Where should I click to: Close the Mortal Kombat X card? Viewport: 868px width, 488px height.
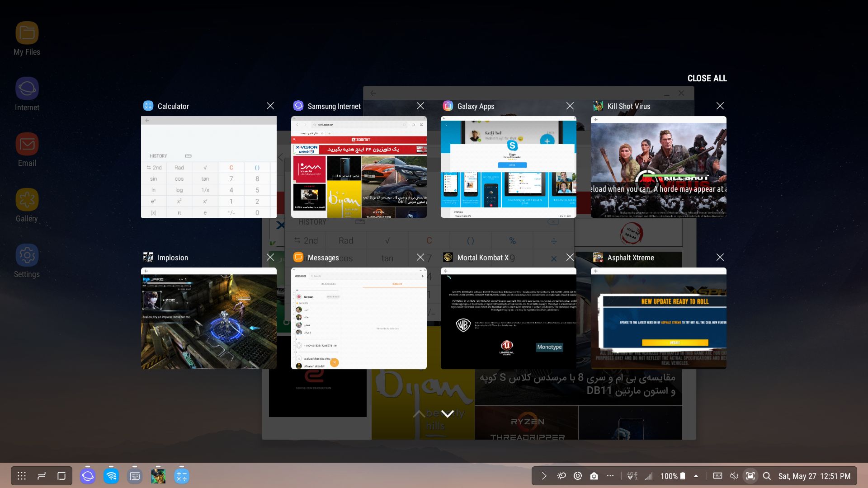pos(570,257)
